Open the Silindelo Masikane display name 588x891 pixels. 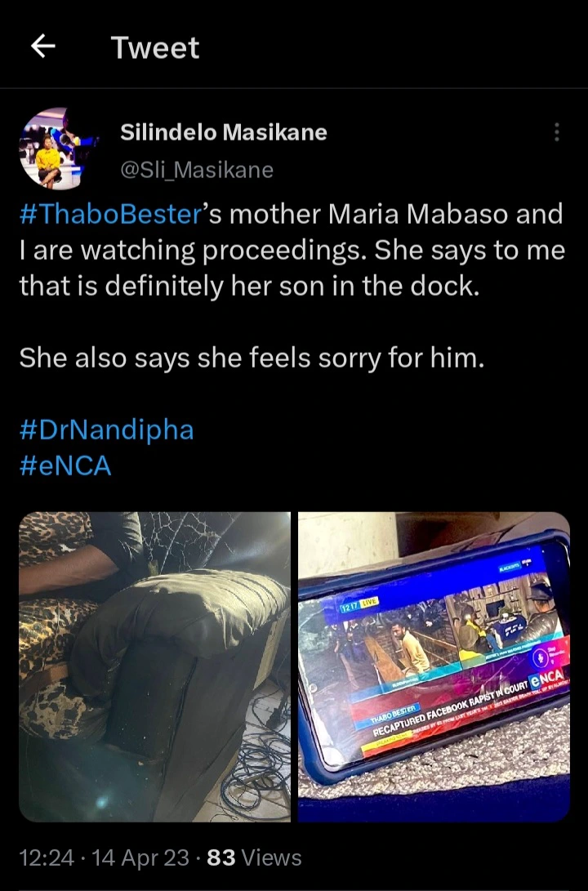[224, 132]
